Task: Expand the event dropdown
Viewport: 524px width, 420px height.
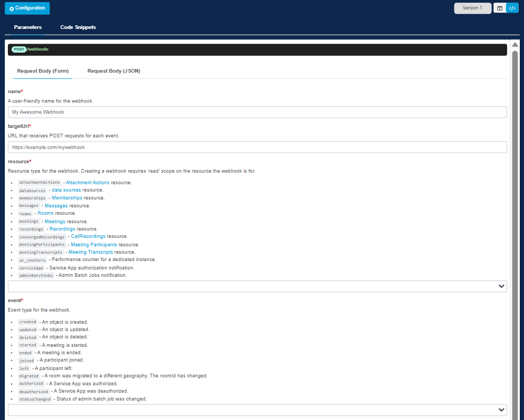Action: [257, 410]
